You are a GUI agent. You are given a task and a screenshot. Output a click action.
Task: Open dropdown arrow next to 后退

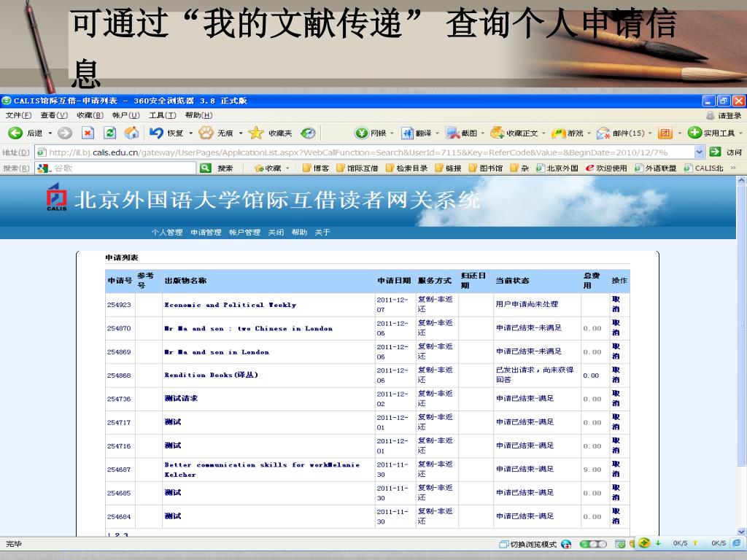pyautogui.click(x=50, y=133)
